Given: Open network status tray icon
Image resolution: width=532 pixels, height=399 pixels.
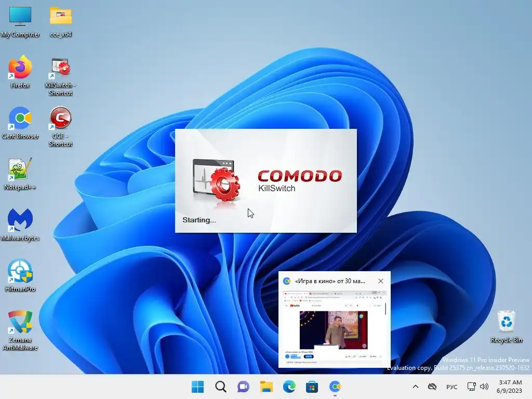Looking at the screenshot, I should pyautogui.click(x=471, y=387).
